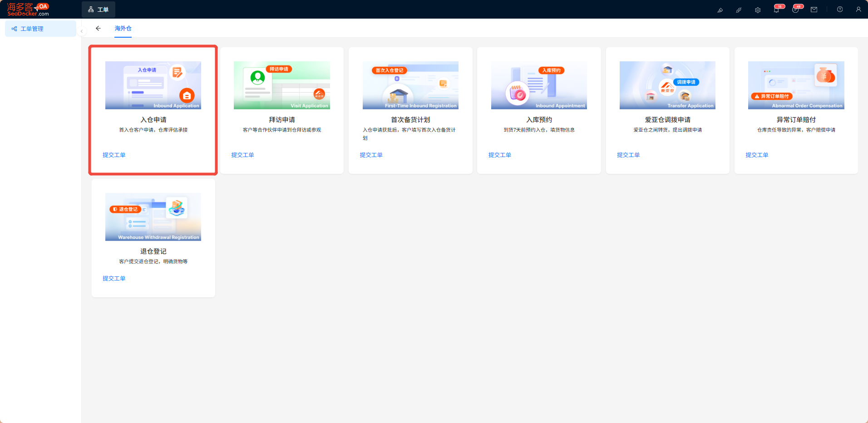The width and height of the screenshot is (868, 423).
Task: Switch to the 海外仓 tab
Action: pos(123,28)
